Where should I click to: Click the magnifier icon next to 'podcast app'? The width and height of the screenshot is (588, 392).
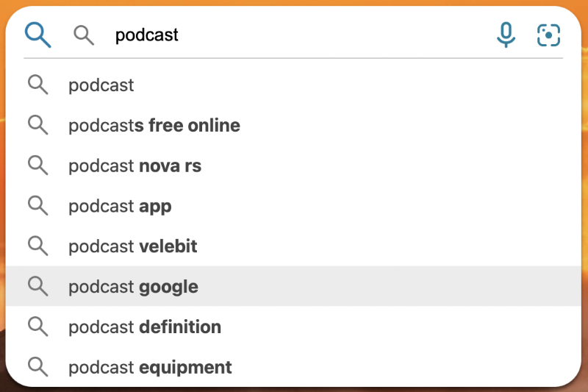tap(38, 206)
